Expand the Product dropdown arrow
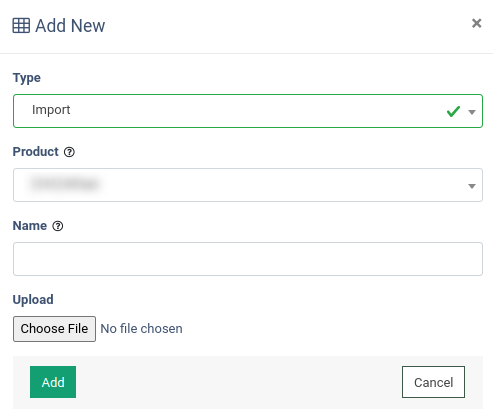Screen dimensions: 493x419 click(x=472, y=186)
